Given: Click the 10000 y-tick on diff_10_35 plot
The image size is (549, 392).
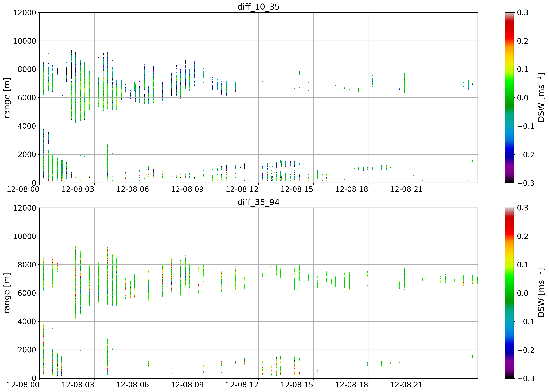Looking at the screenshot, I should point(25,41).
